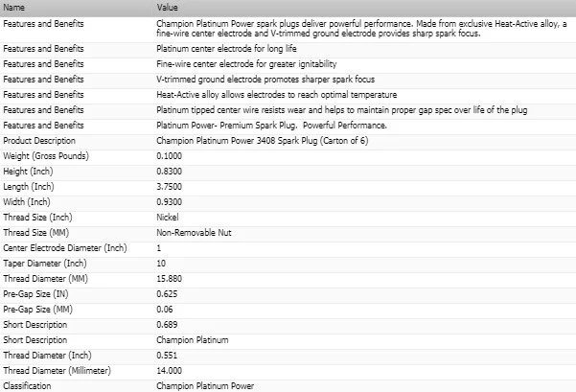Click the Value column header
Image resolution: width=576 pixels, height=392 pixels.
tap(167, 8)
